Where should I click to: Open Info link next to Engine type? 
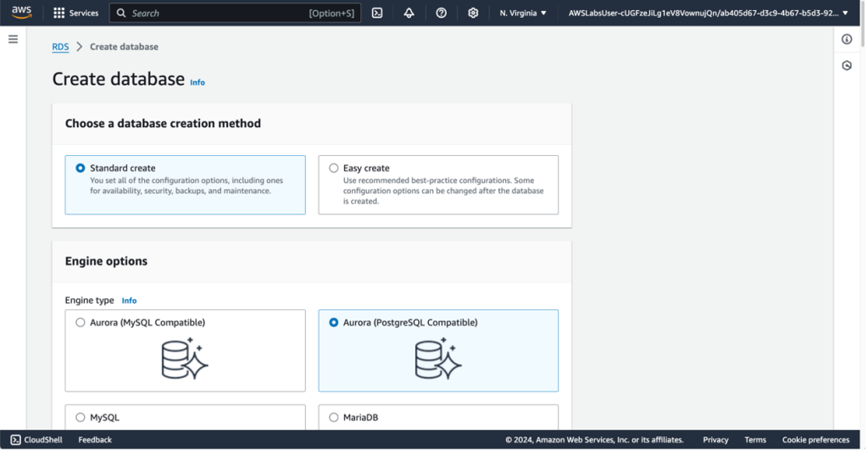(129, 300)
